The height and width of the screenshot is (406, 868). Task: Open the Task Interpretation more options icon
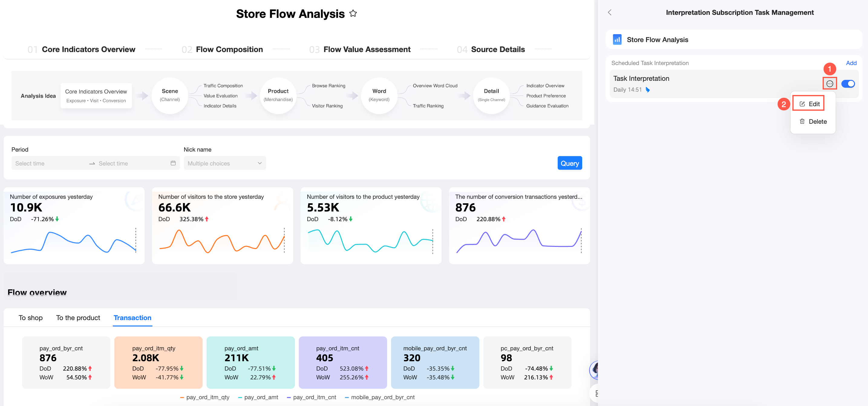click(830, 83)
